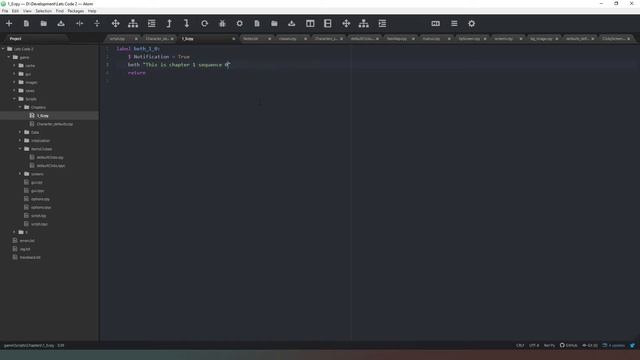
Task: Click the plus New File toolbar icon
Action: click(x=9, y=24)
